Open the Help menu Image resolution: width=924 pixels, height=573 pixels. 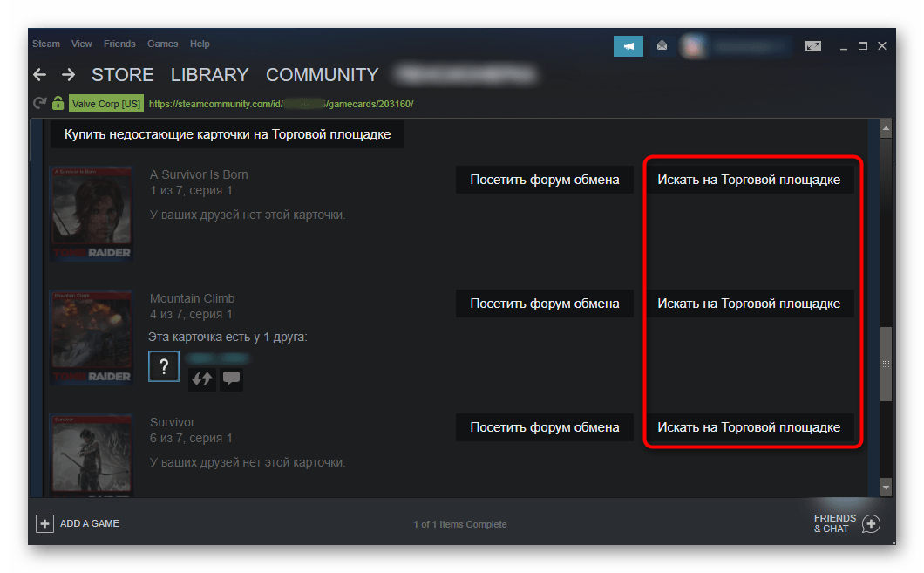click(200, 44)
